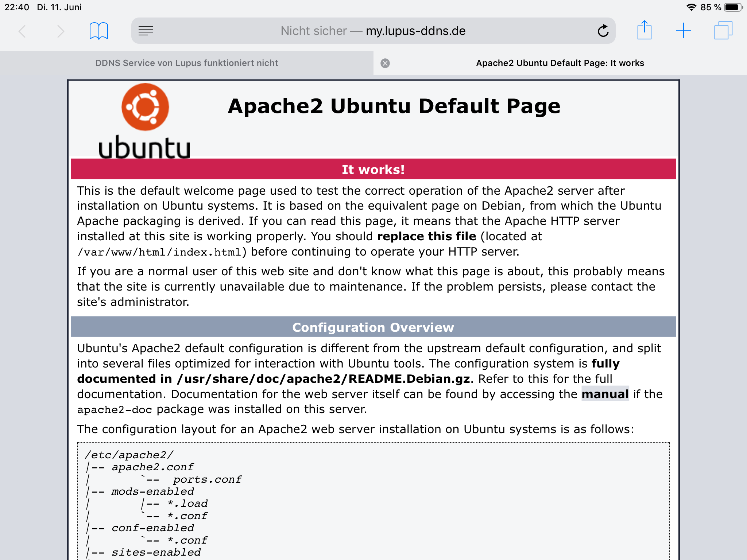Select the Apache2 Ubuntu Default Page tab
The width and height of the screenshot is (747, 560).
(x=560, y=63)
